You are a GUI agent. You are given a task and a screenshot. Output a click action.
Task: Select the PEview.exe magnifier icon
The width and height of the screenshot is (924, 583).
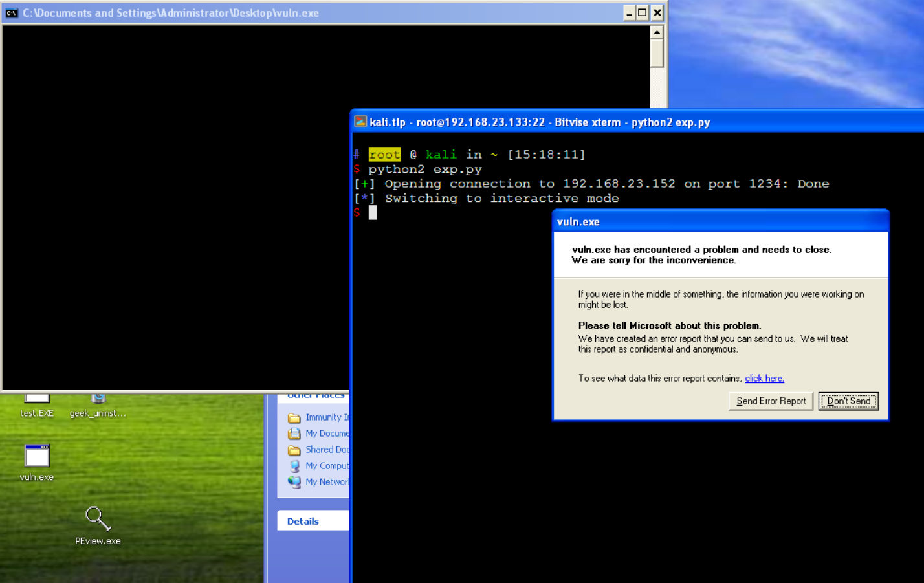(98, 519)
